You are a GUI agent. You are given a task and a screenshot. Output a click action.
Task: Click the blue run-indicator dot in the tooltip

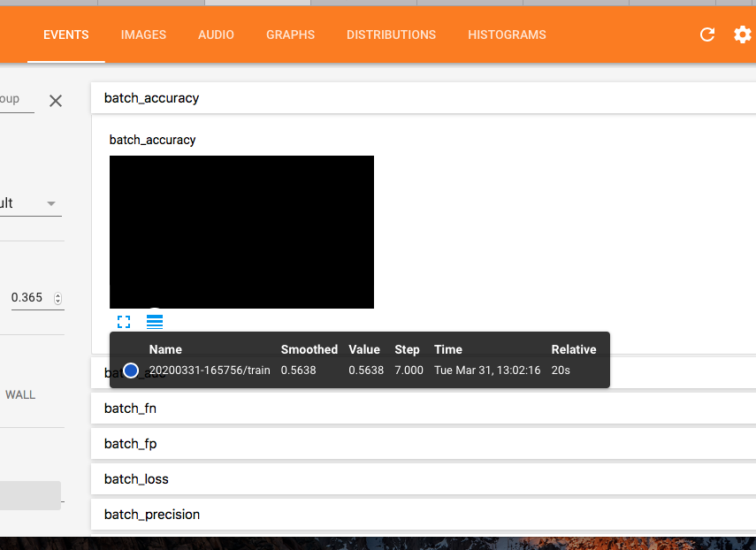point(133,370)
